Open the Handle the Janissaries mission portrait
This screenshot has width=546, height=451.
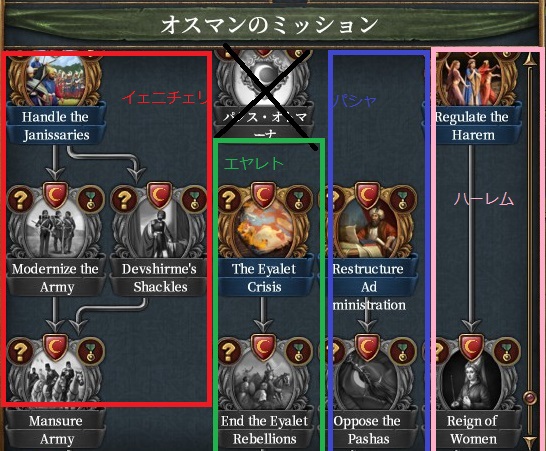pos(55,81)
